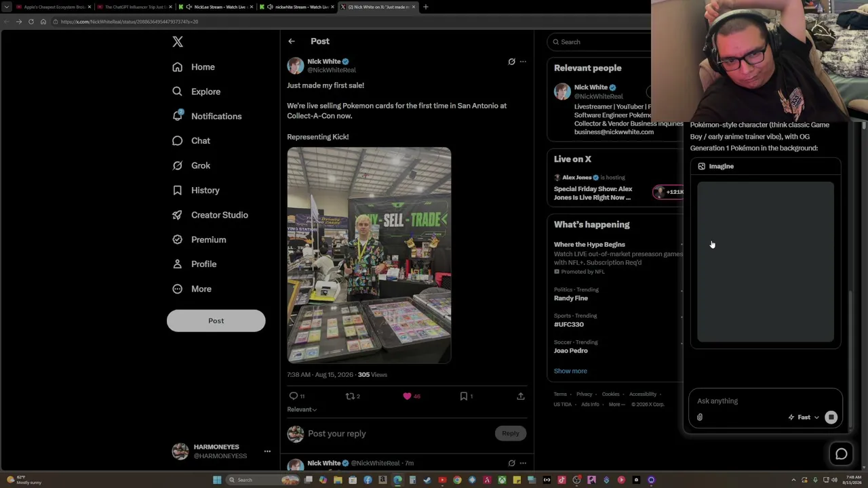Expand the Relevant replies sort dropdown

(x=302, y=409)
